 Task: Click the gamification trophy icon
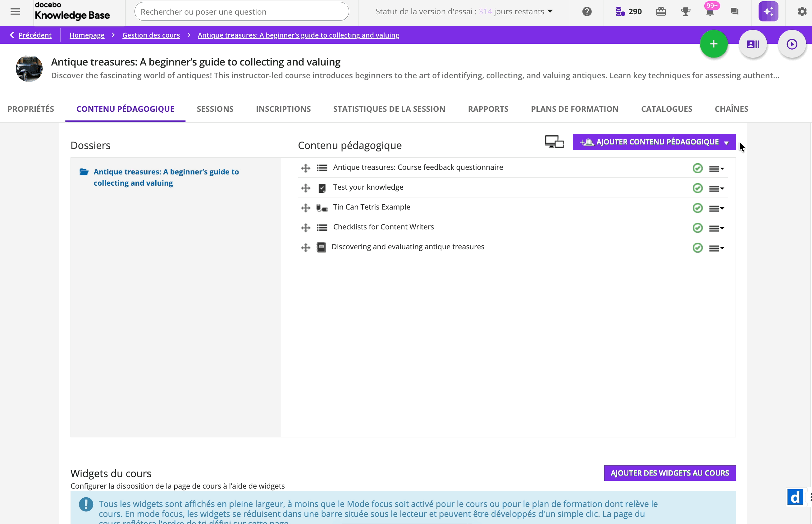pyautogui.click(x=685, y=11)
